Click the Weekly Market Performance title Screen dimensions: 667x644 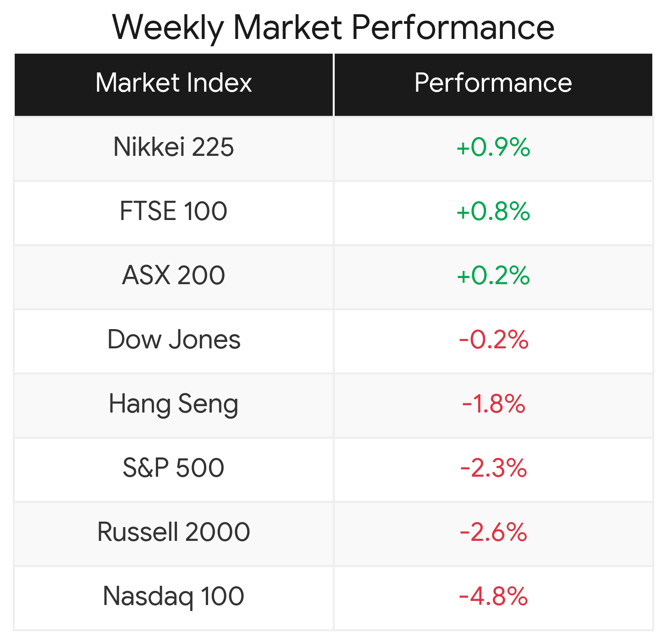[x=333, y=28]
